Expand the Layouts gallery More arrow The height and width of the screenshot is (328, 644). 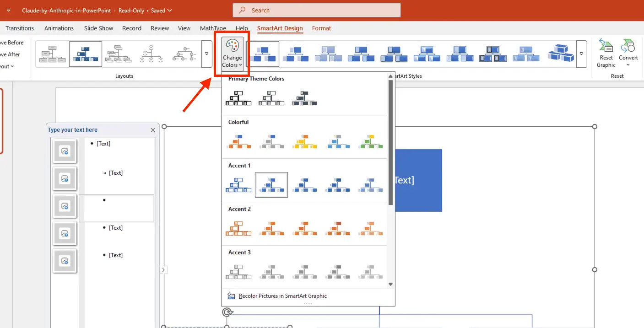pos(206,54)
